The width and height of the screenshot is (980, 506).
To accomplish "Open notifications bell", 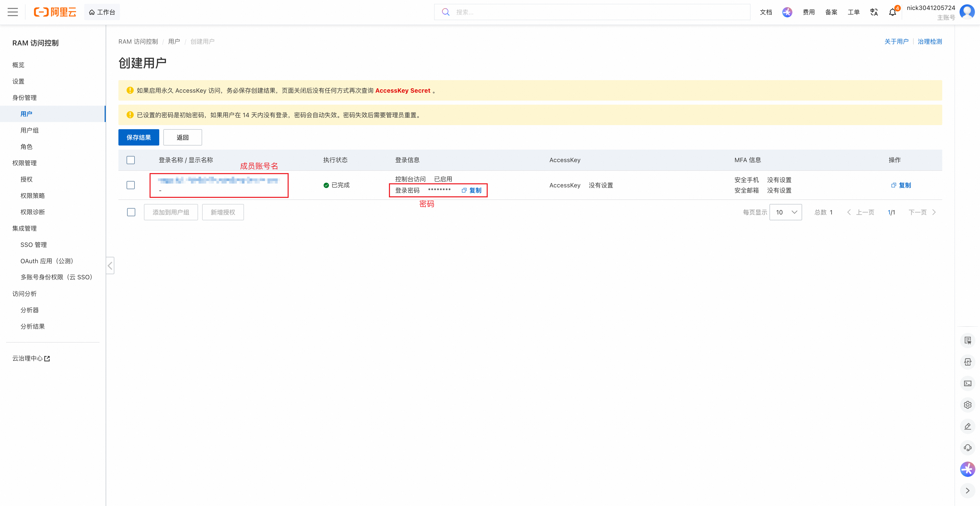I will click(x=892, y=12).
